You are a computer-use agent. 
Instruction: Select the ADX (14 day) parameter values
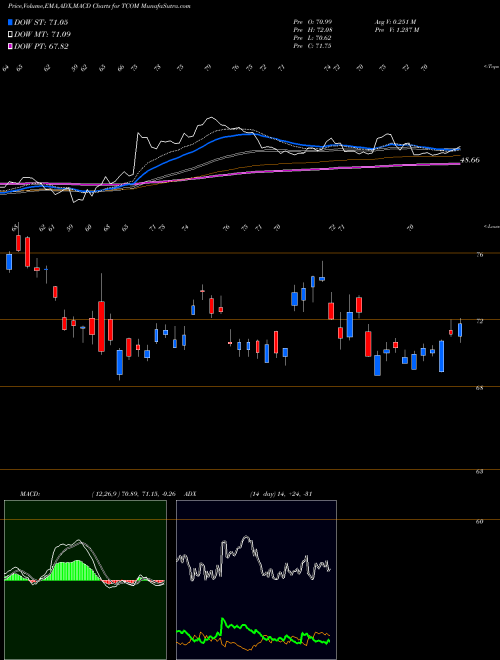point(281,494)
